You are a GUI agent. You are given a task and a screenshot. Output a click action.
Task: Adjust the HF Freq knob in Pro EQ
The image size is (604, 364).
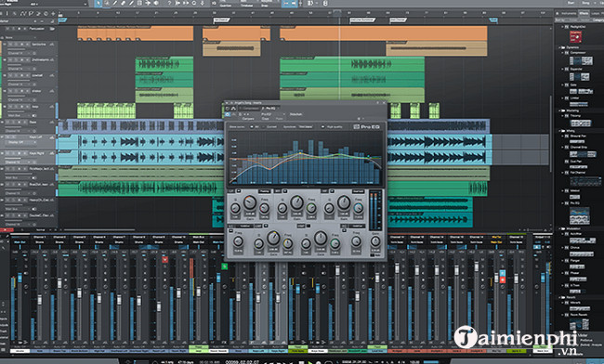(x=359, y=208)
